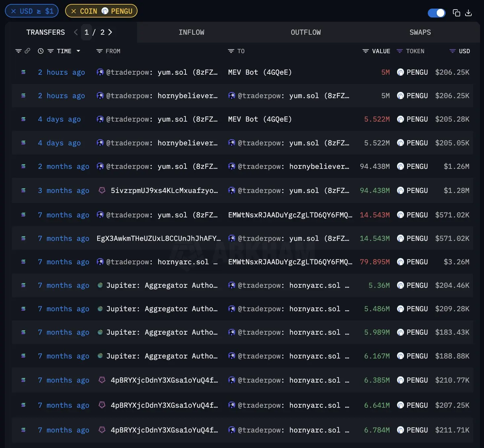Viewport: 484px width, 448px height.
Task: Click the page number 1 field
Action: (87, 32)
